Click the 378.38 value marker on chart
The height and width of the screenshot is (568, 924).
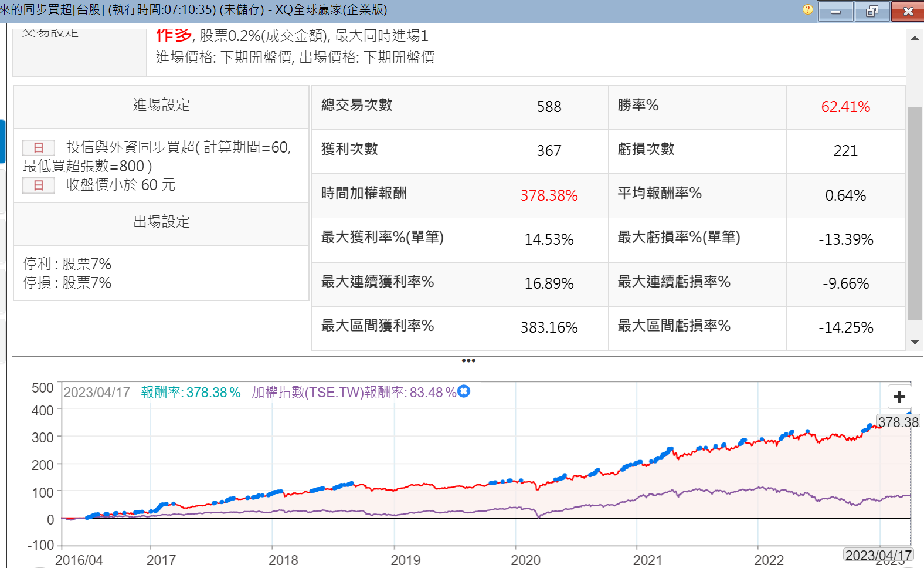(x=898, y=422)
